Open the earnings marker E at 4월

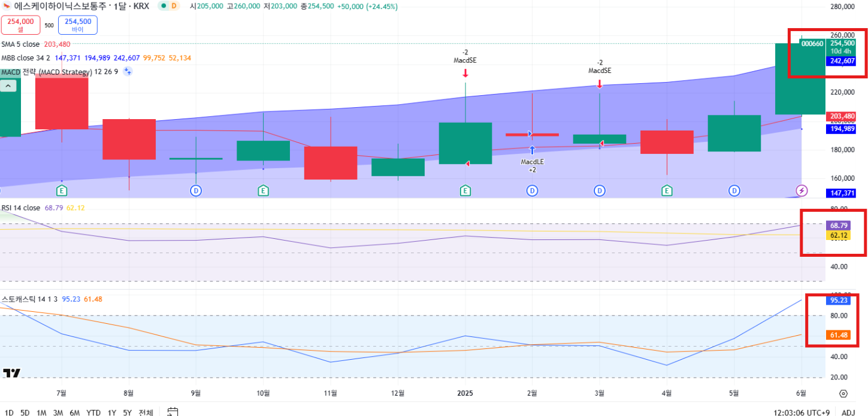point(666,191)
